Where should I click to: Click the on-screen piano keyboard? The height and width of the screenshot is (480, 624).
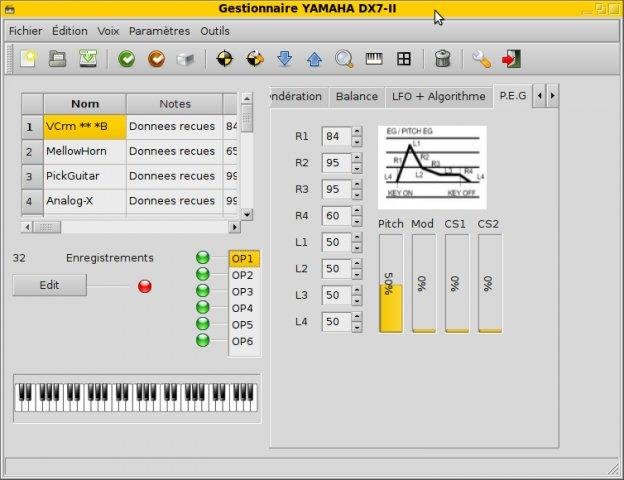(136, 397)
